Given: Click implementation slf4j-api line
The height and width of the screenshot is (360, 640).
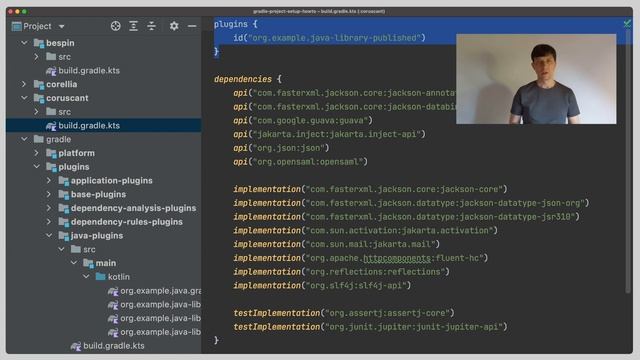Looking at the screenshot, I should click(322, 286).
